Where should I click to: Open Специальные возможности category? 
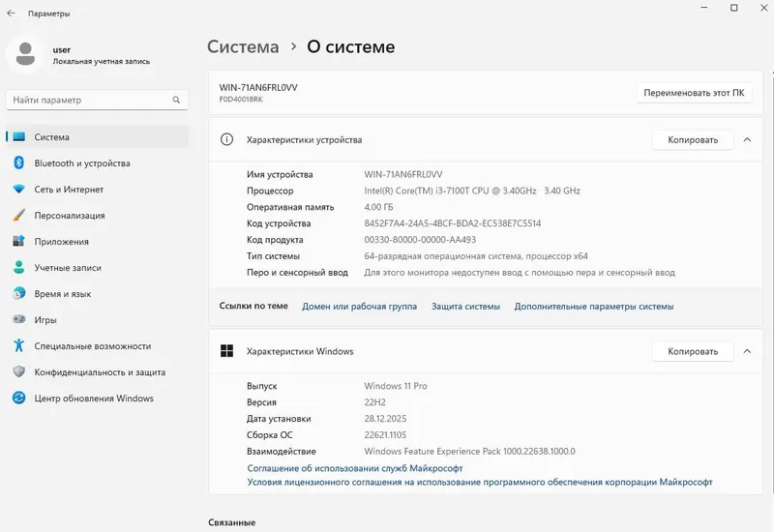click(98, 346)
